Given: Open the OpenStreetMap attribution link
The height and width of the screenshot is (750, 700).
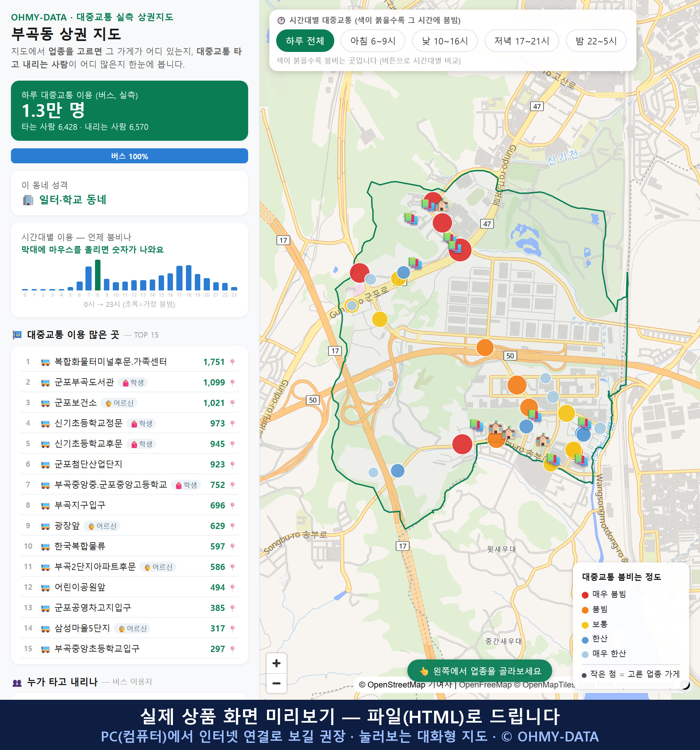Looking at the screenshot, I should pyautogui.click(x=392, y=685).
